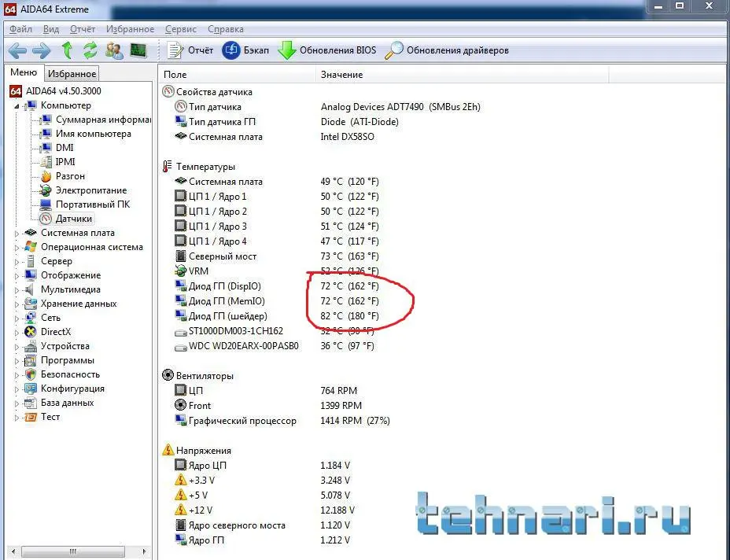Viewport: 730px width, 560px height.
Task: Refresh the view with the green arrows icon
Action: coord(90,50)
